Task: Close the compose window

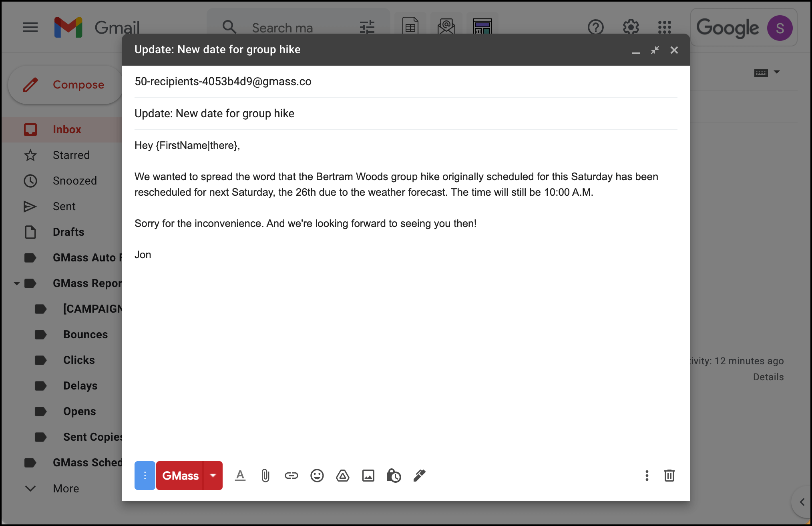Action: (x=674, y=50)
